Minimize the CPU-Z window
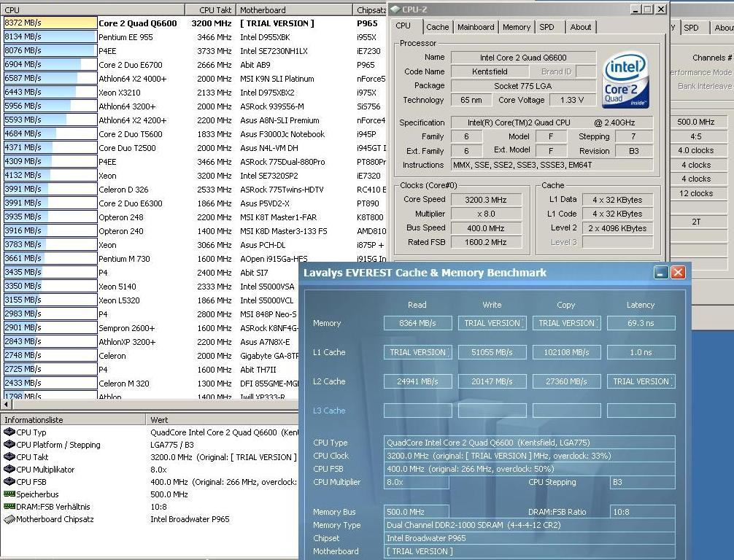 (x=635, y=9)
